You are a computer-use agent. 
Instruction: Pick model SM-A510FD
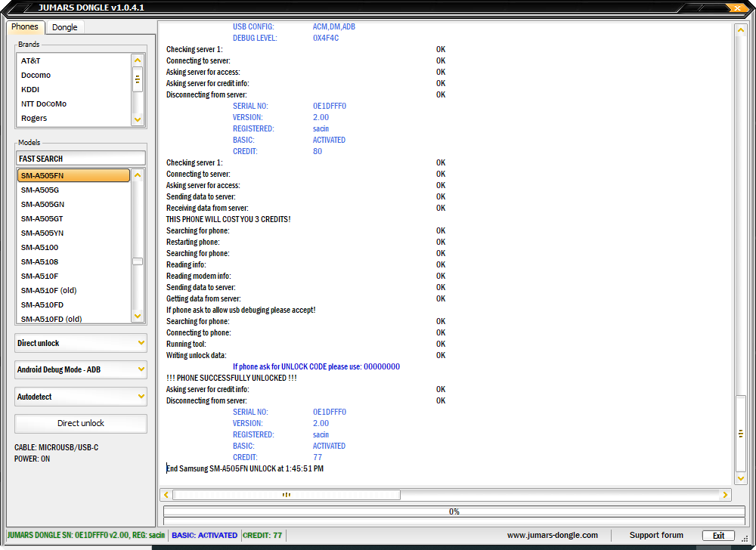(x=73, y=305)
